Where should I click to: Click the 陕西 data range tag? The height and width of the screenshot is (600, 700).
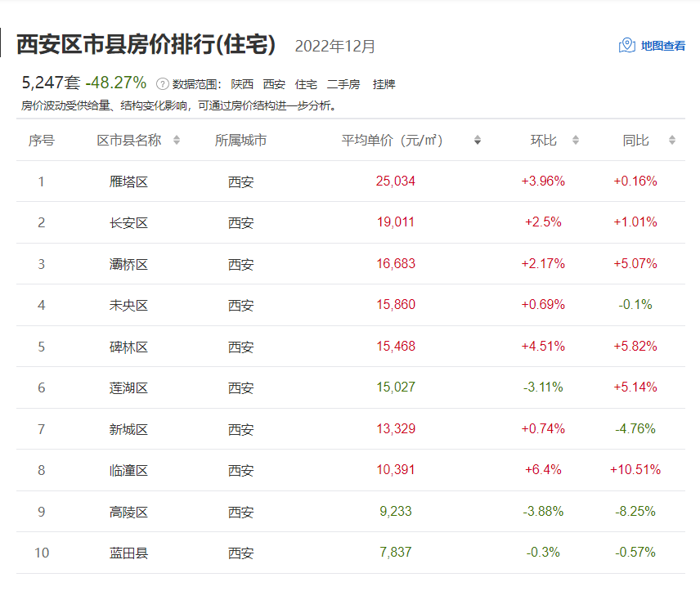point(242,84)
